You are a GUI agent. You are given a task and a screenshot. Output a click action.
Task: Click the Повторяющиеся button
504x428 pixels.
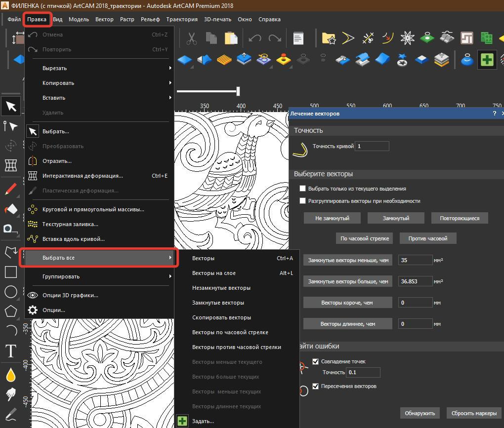pos(460,218)
